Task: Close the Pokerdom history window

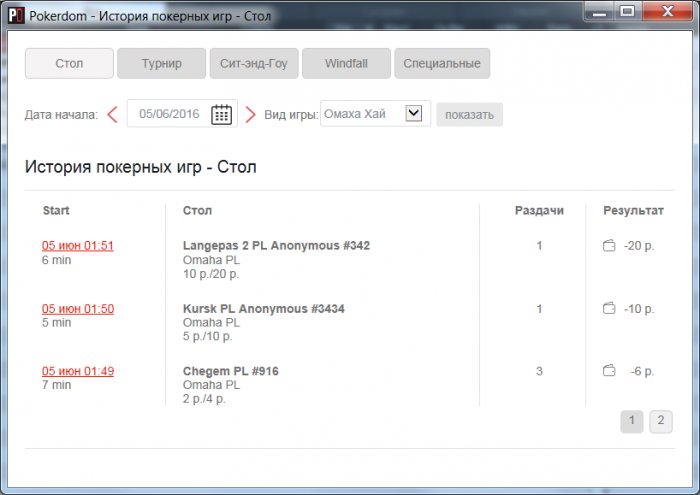Action: click(x=667, y=11)
